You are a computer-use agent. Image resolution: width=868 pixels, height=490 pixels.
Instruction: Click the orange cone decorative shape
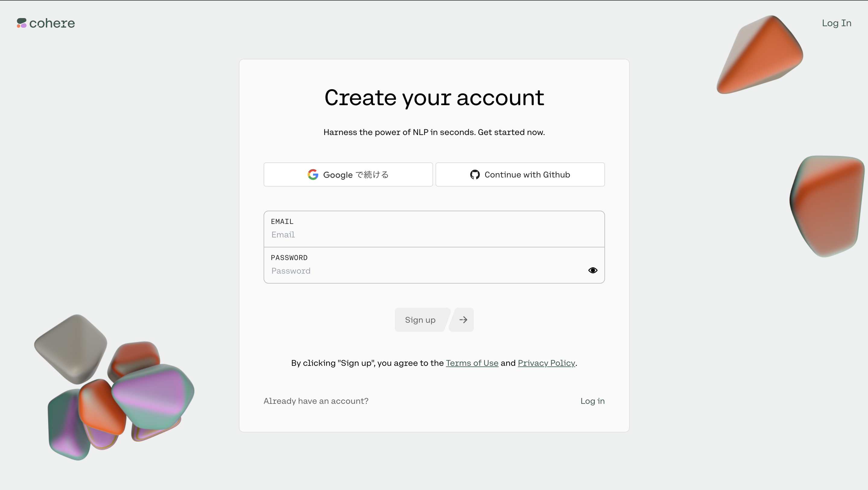tap(760, 54)
